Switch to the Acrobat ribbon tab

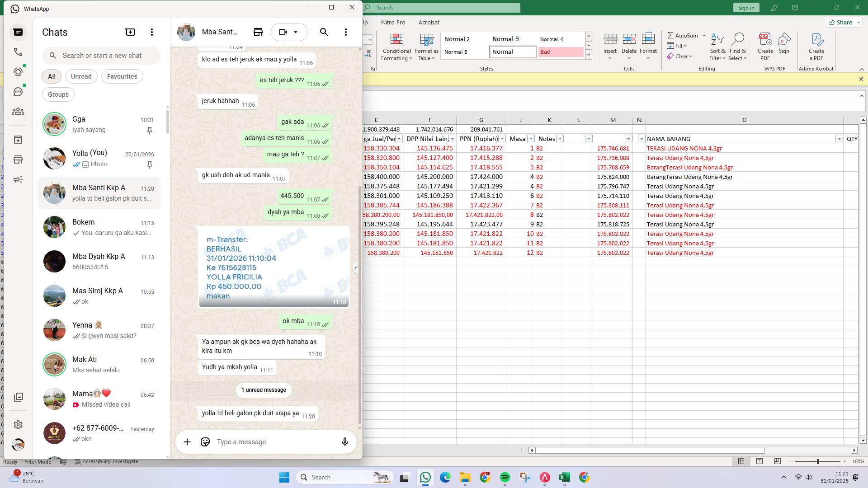429,22
